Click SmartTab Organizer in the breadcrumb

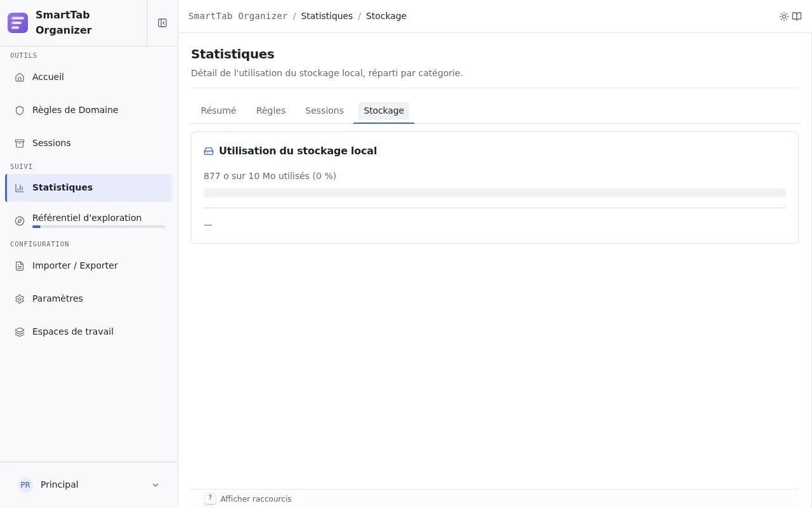pyautogui.click(x=238, y=16)
